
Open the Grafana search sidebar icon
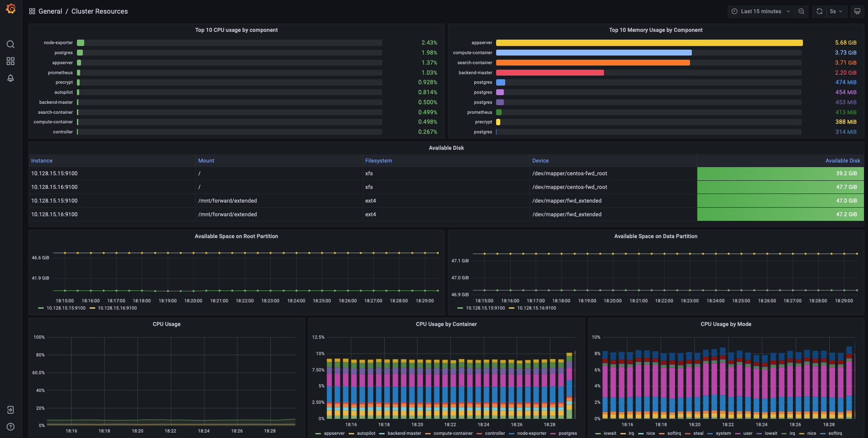[x=10, y=44]
